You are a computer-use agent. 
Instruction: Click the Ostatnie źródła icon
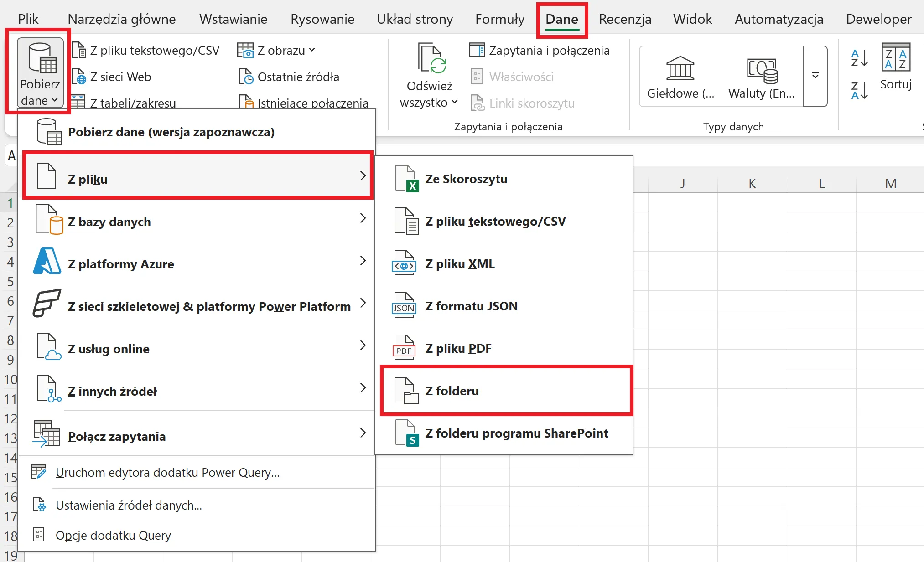(246, 77)
